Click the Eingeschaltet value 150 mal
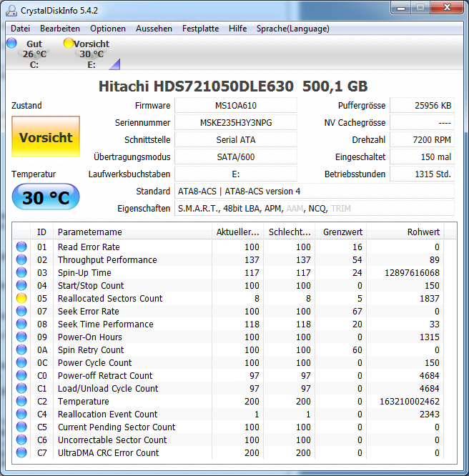This screenshot has height=476, width=469. [423, 157]
